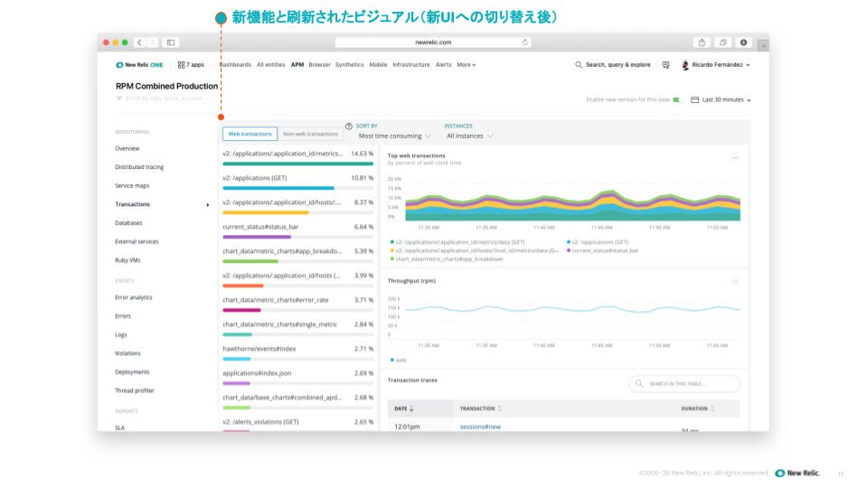Select hawthorne/events#index transaction row
The height and width of the screenshot is (488, 868).
tap(297, 352)
